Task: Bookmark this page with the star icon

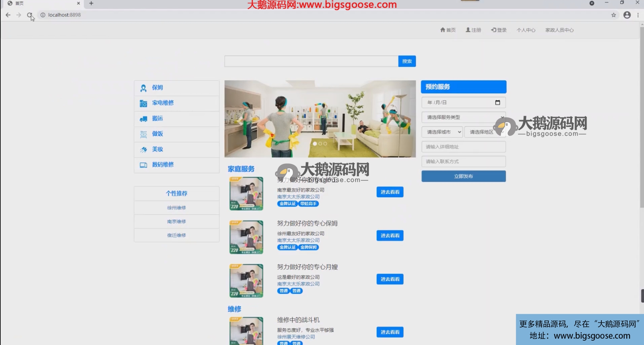Action: point(613,15)
